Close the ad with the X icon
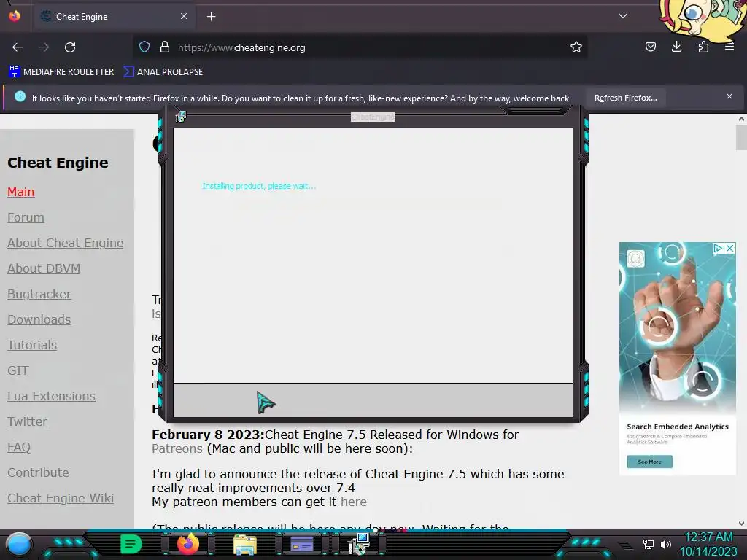The image size is (747, 560). (729, 248)
